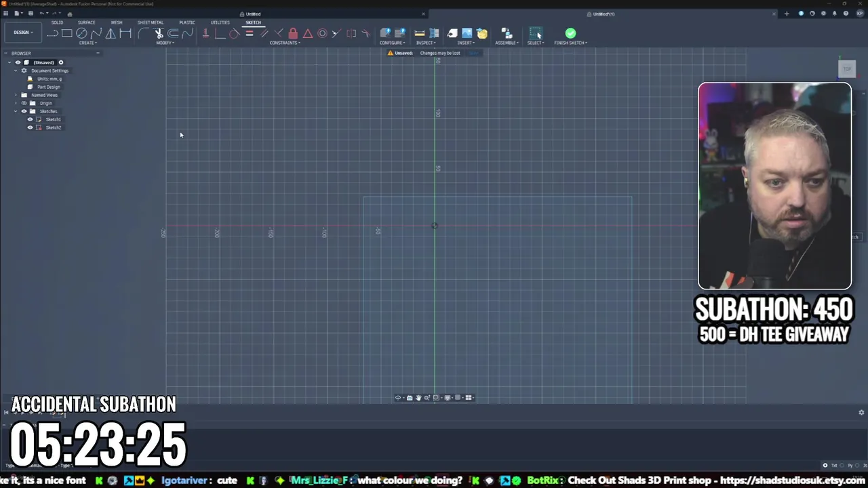Image resolution: width=868 pixels, height=488 pixels.
Task: Expand the Origin tree node
Action: pos(16,103)
